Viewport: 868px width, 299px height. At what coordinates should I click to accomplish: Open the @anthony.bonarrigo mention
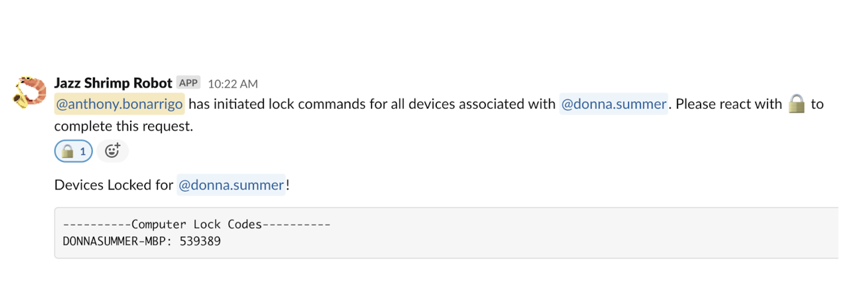pos(119,104)
